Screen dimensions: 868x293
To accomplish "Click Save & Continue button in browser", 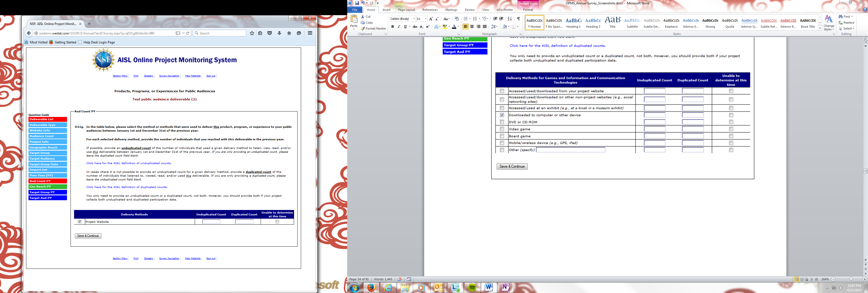I will click(88, 236).
